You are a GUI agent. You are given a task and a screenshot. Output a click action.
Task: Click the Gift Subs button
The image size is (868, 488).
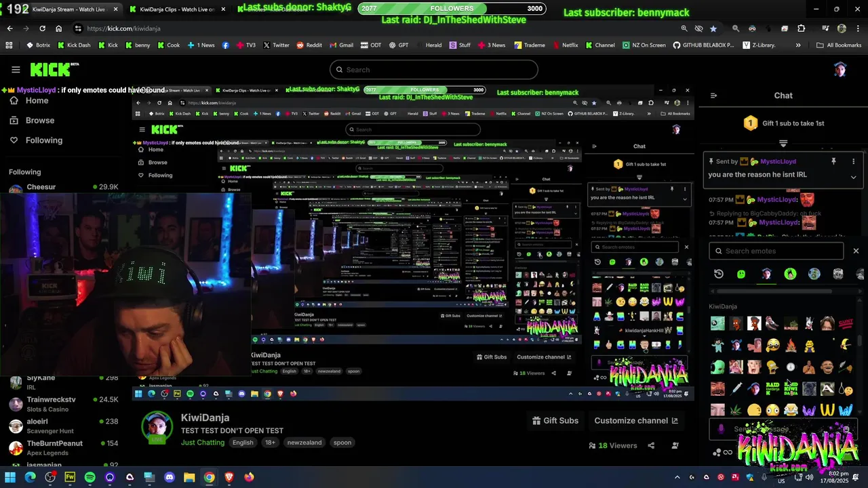click(x=555, y=420)
